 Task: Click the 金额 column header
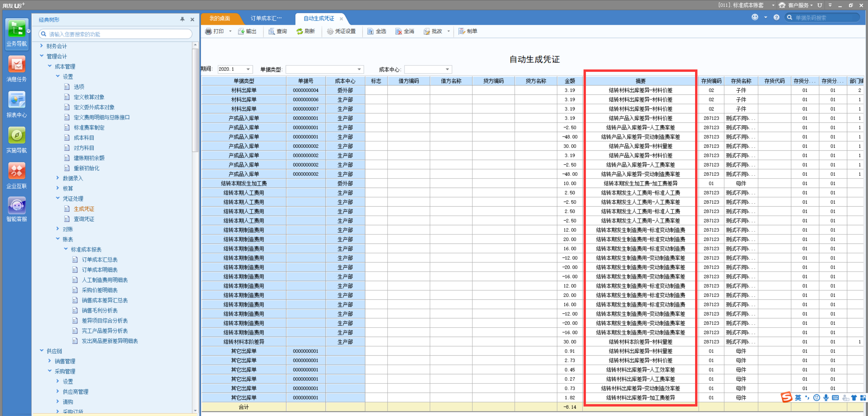tap(570, 81)
